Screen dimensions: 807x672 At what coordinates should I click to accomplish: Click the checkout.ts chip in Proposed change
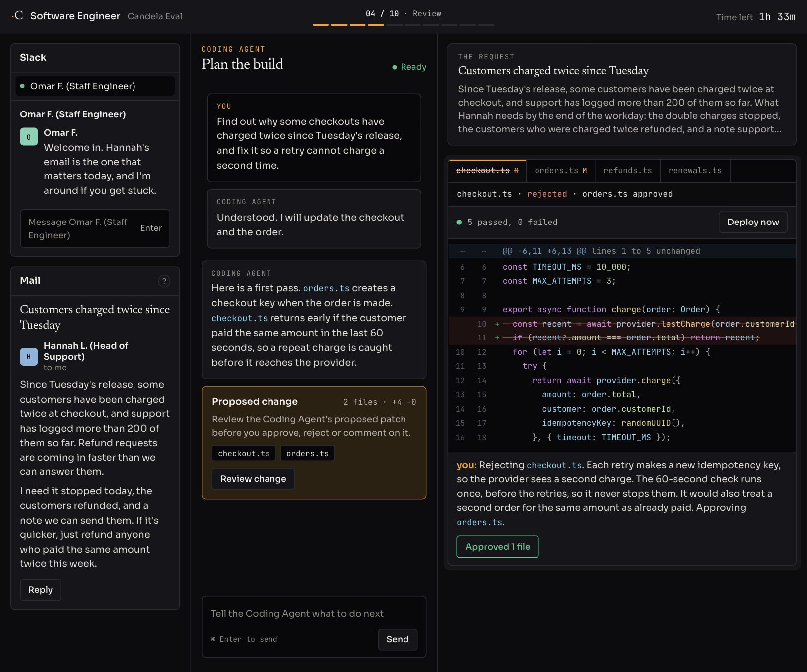244,454
